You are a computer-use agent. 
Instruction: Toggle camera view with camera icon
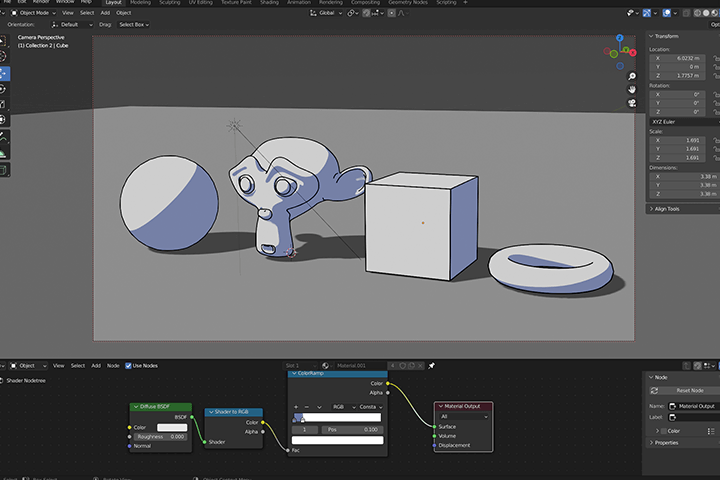[x=632, y=103]
